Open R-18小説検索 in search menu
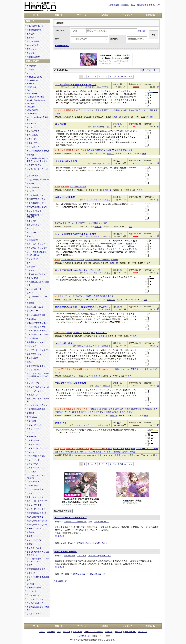 (x=33, y=46)
